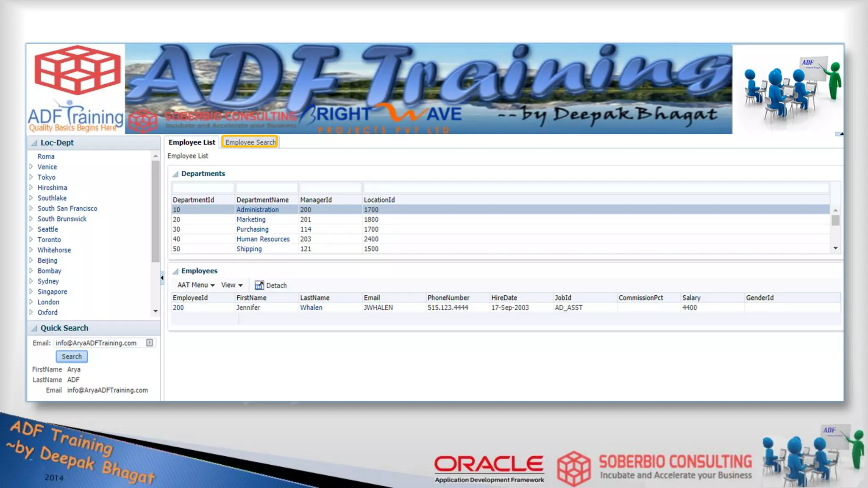The width and height of the screenshot is (868, 488).
Task: Expand the Seattle tree node
Action: point(31,229)
